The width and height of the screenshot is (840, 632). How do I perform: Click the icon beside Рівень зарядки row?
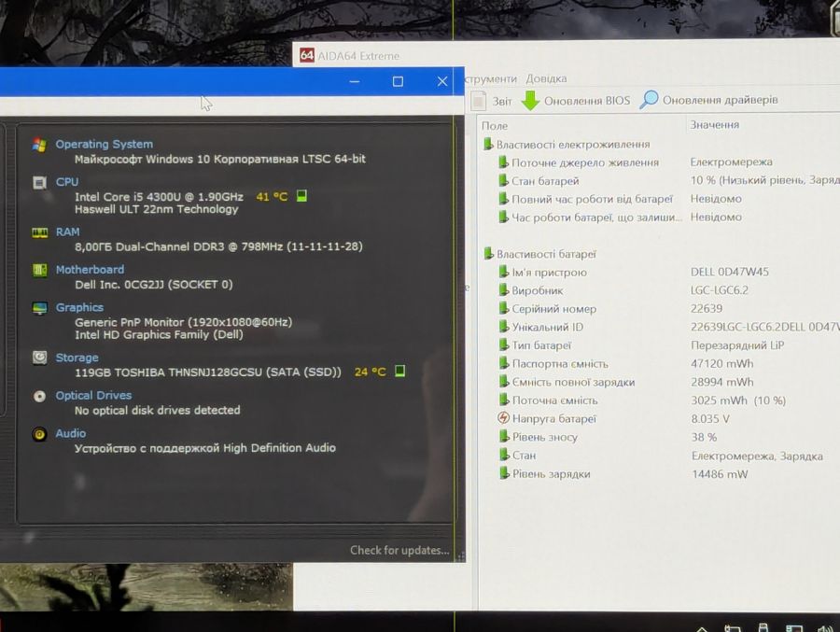504,472
